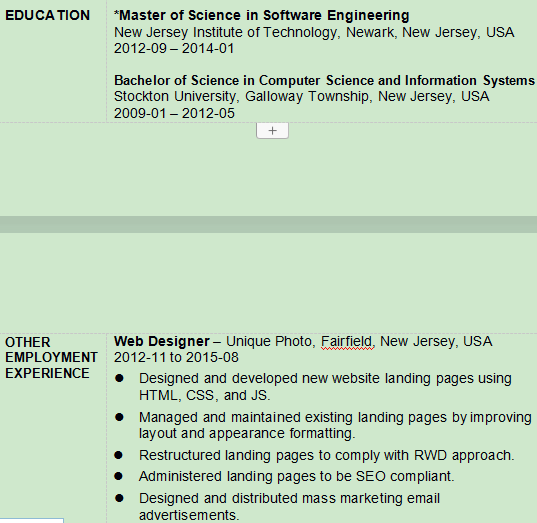Click the bullet before Designed and developed new website
537x523 pixels.
[119, 378]
